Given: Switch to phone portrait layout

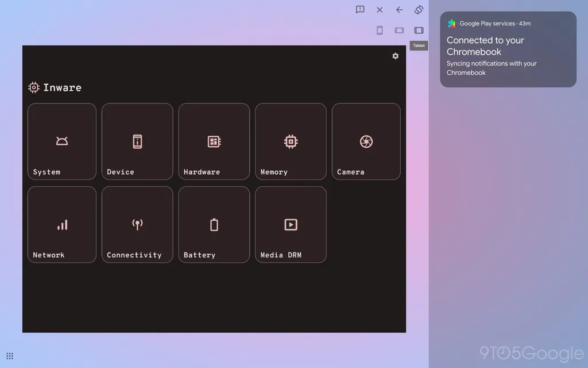Looking at the screenshot, I should tap(380, 30).
